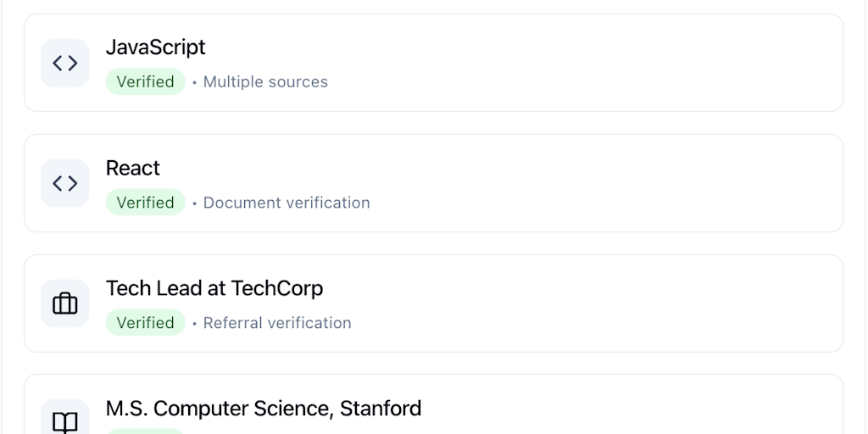This screenshot has width=868, height=434.
Task: Select the Tech Lead at TechCorp card
Action: pyautogui.click(x=551, y=303)
